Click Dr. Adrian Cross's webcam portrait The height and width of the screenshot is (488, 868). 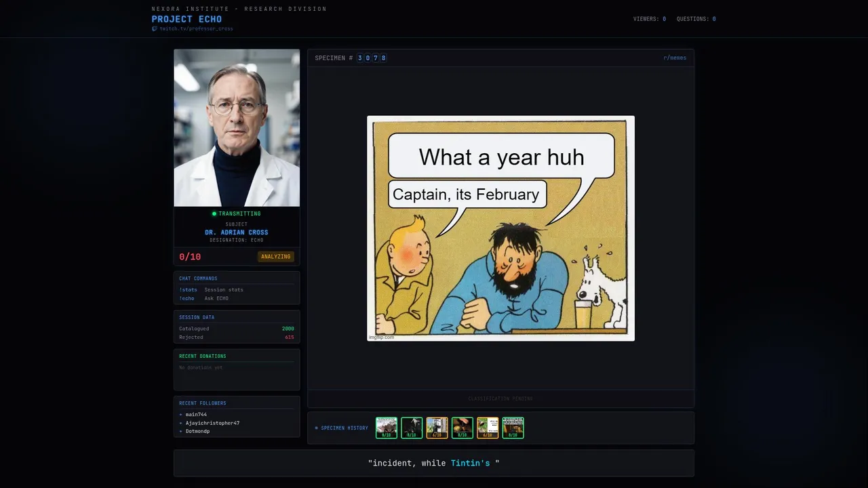point(237,127)
